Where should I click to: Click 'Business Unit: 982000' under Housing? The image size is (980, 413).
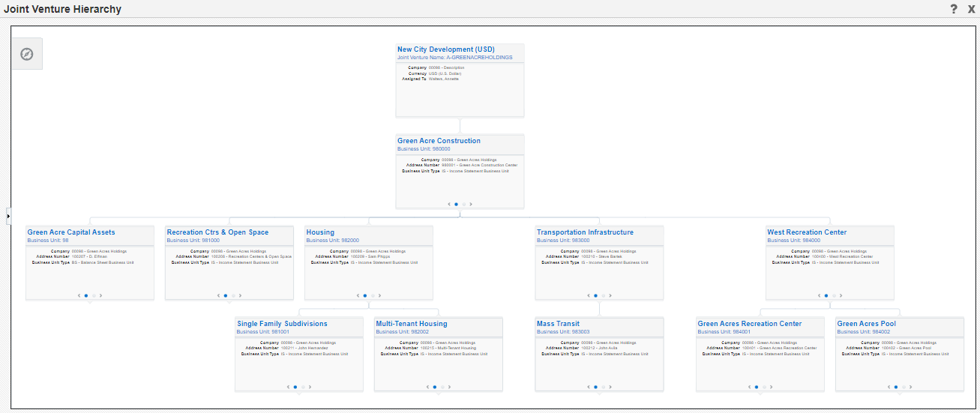tap(332, 241)
